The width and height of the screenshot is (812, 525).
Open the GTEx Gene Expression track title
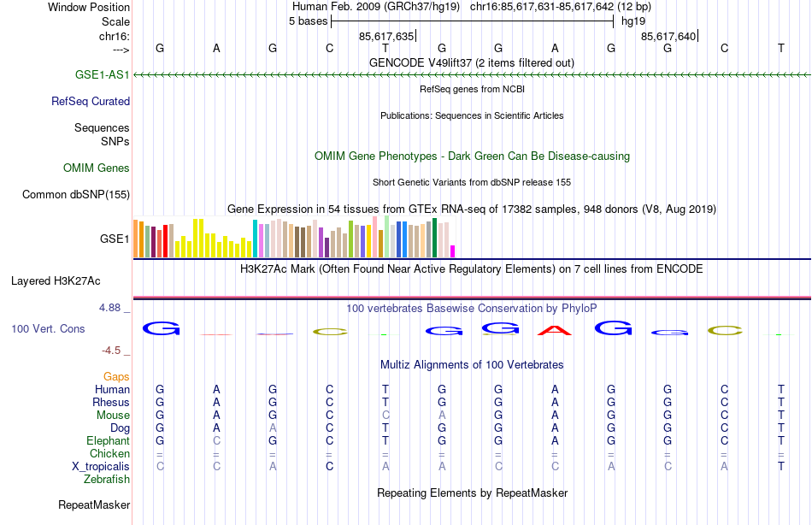[x=472, y=209]
